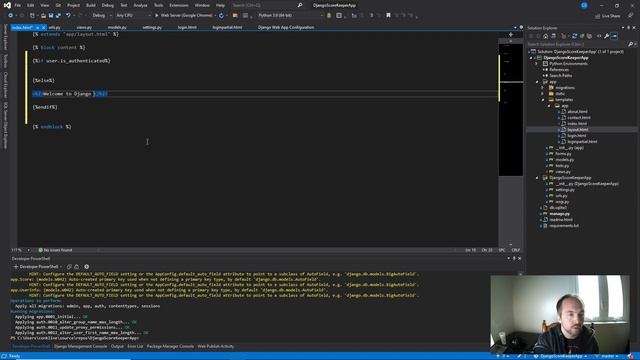Click the Undo arrow in the toolbar
Viewport: 640px width, 360px height.
[x=68, y=16]
